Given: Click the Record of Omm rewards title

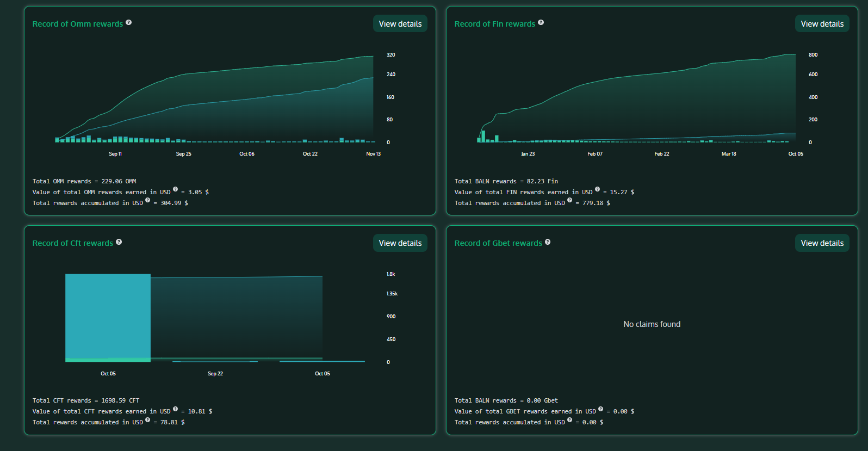Looking at the screenshot, I should [78, 24].
